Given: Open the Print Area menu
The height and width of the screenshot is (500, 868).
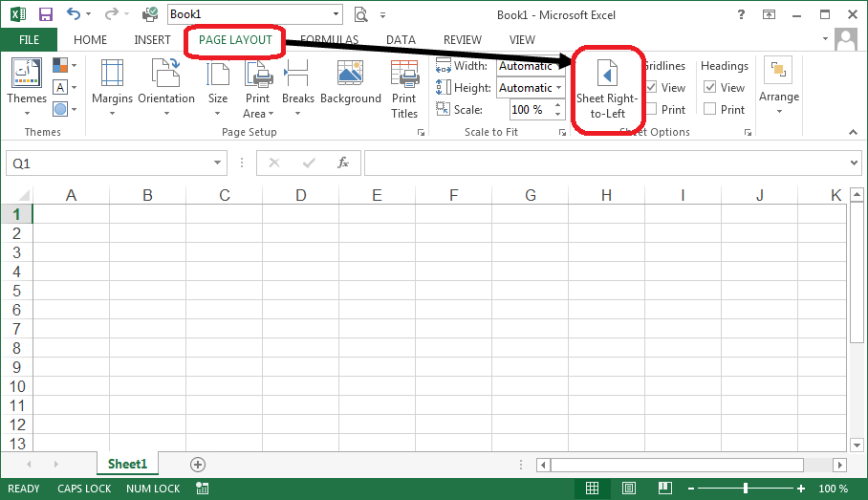Looking at the screenshot, I should (258, 88).
